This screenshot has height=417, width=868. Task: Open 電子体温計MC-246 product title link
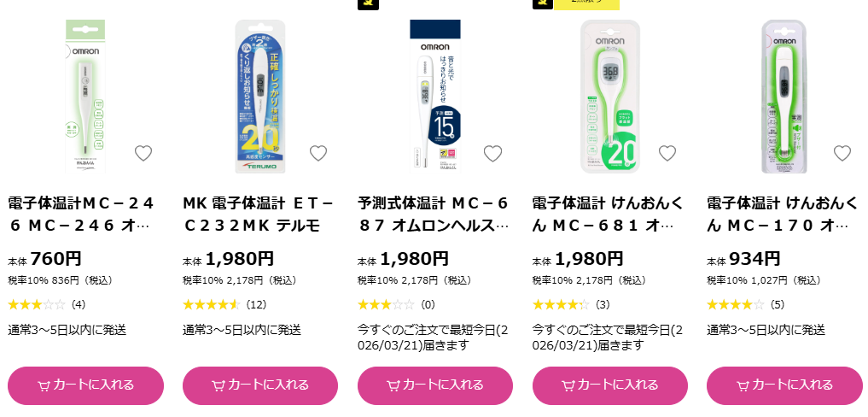pos(82,214)
